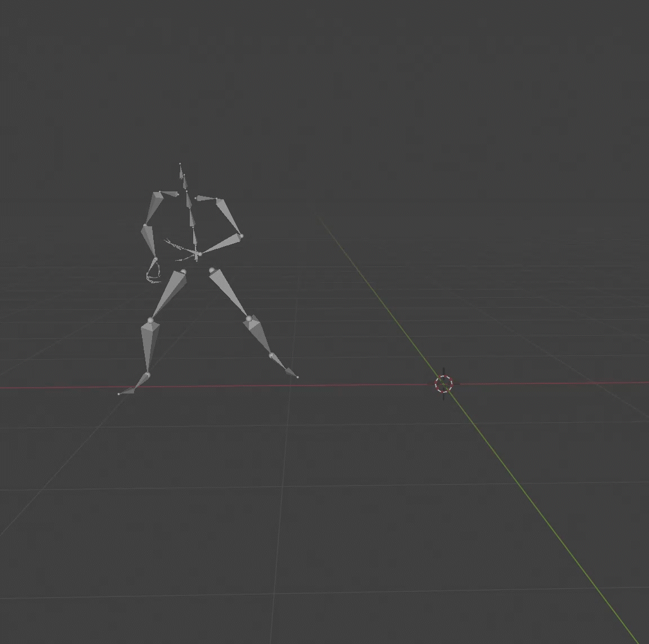The image size is (649, 644).
Task: Select the shin bone on the viewer's left
Action: (x=150, y=347)
